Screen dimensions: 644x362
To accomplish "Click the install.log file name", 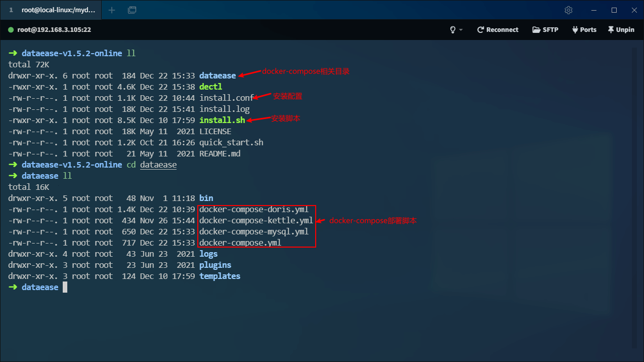I will point(224,109).
